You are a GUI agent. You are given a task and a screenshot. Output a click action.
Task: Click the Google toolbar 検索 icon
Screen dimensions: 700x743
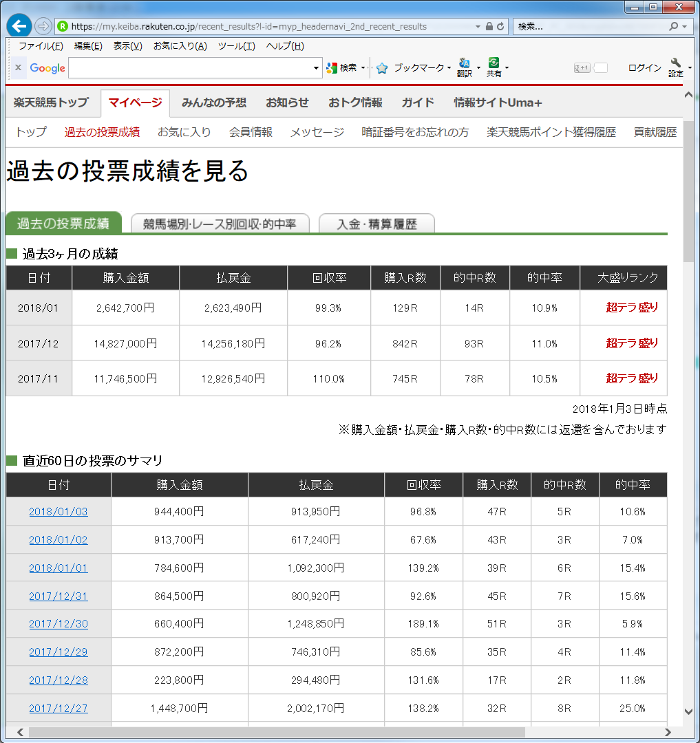(x=332, y=68)
